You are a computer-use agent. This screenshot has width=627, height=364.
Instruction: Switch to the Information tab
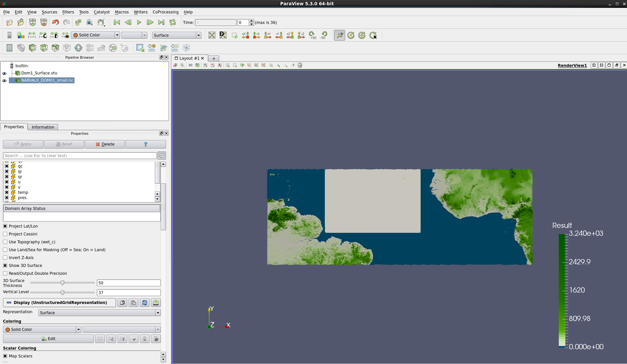pos(43,127)
